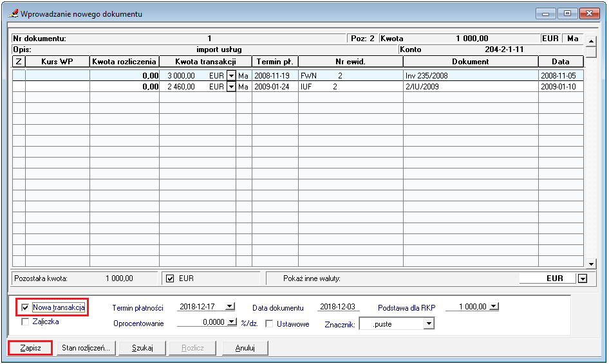Click the Opis text import usług
The width and height of the screenshot is (609, 364).
click(x=219, y=50)
